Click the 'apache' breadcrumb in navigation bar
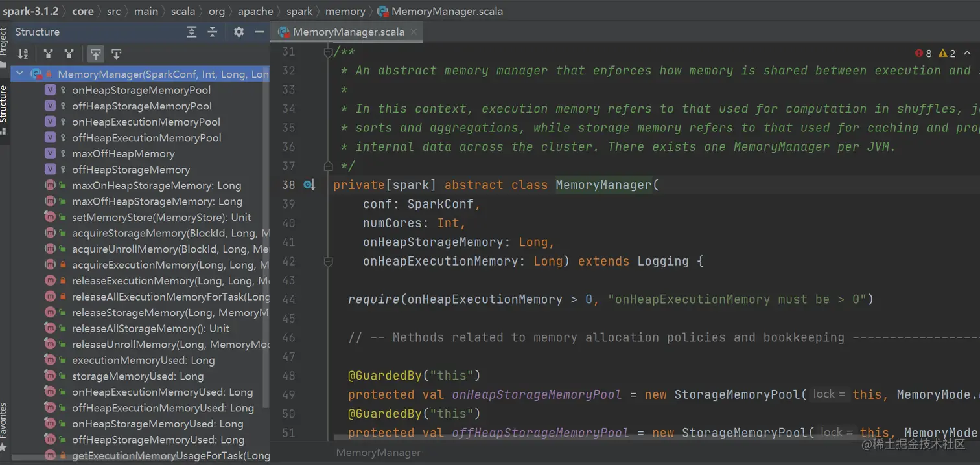The height and width of the screenshot is (465, 980). coord(255,11)
